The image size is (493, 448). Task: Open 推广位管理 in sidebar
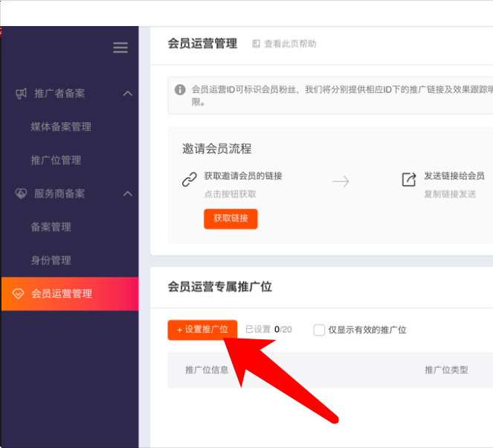[56, 160]
